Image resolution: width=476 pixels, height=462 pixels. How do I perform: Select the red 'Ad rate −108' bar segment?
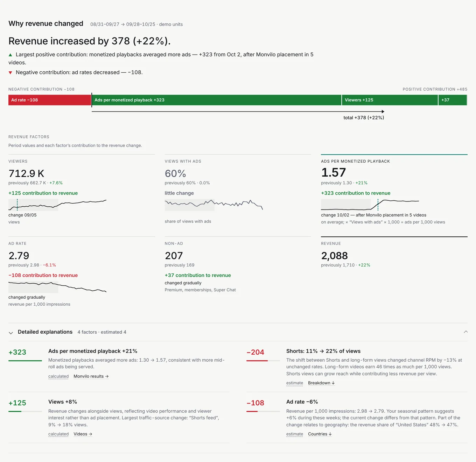(50, 100)
